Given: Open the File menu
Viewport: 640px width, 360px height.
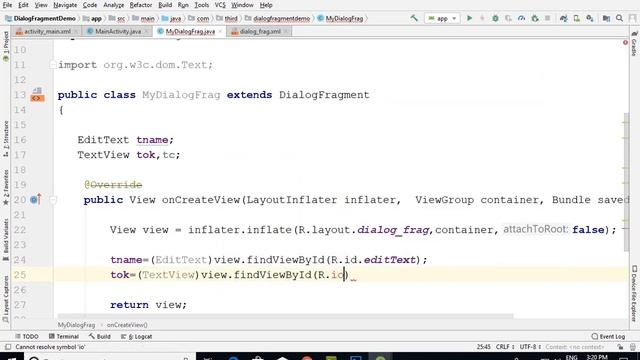Looking at the screenshot, I should pos(7,5).
